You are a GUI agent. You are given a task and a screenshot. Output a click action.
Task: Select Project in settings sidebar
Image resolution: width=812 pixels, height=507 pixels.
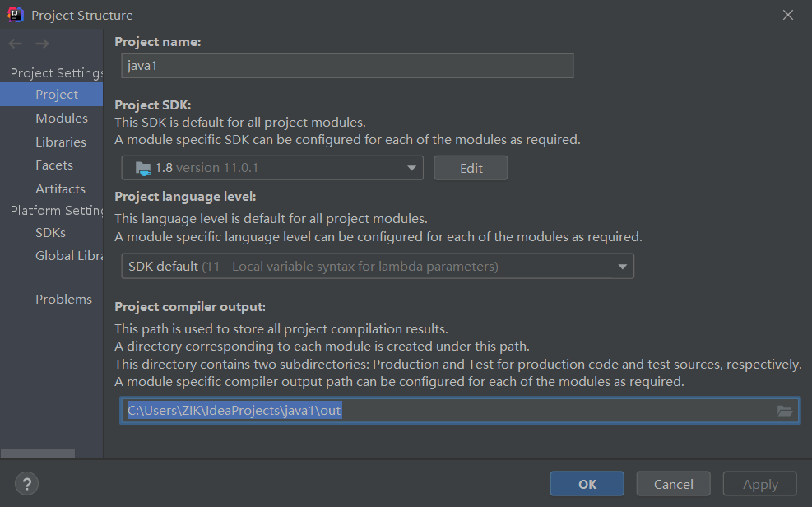pyautogui.click(x=57, y=94)
